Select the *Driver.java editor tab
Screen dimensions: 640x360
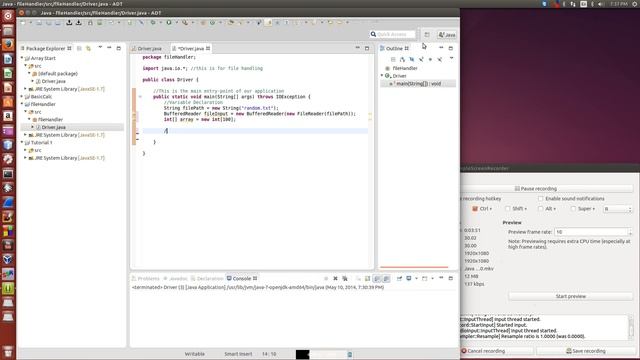pos(191,49)
